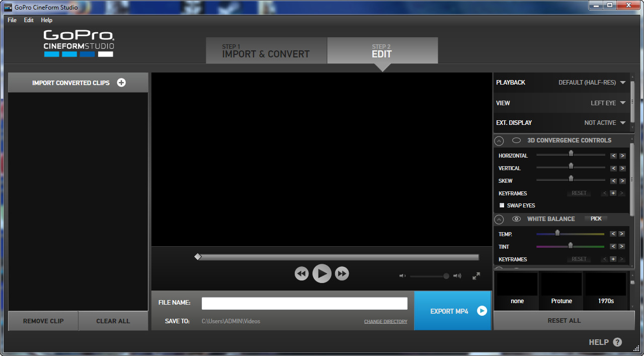The height and width of the screenshot is (356, 644).
Task: Collapse the 3D Convergence Controls section
Action: [x=499, y=141]
